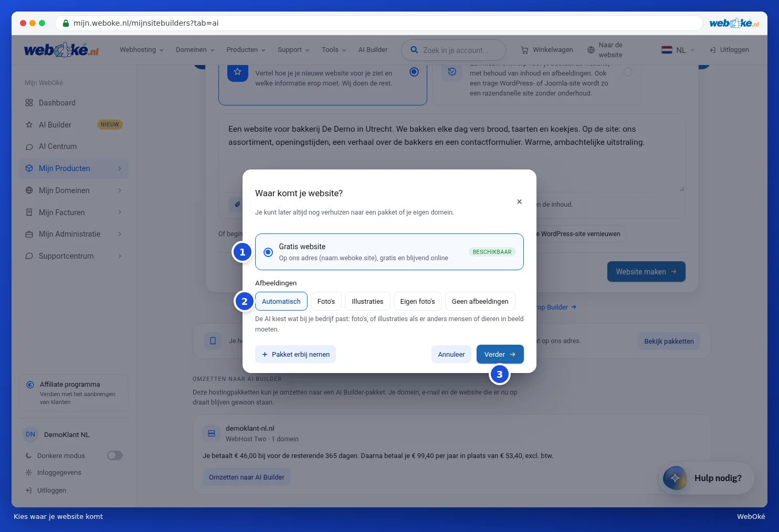This screenshot has height=532, width=779.
Task: Click the AI Builder star icon in sidebar
Action: coord(29,125)
